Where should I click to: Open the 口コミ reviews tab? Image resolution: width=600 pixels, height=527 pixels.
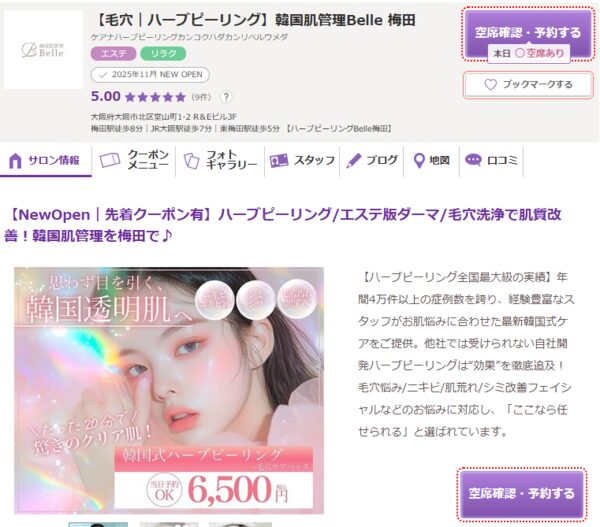click(x=491, y=160)
